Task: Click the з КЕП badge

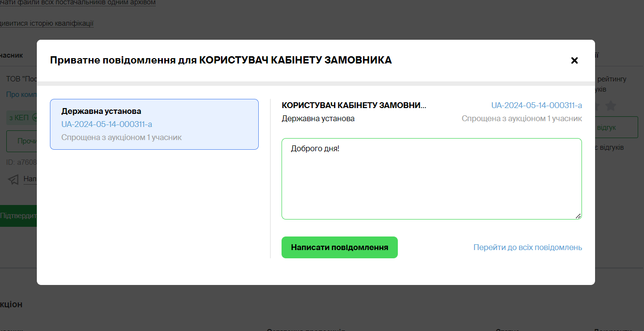Action: click(x=19, y=117)
